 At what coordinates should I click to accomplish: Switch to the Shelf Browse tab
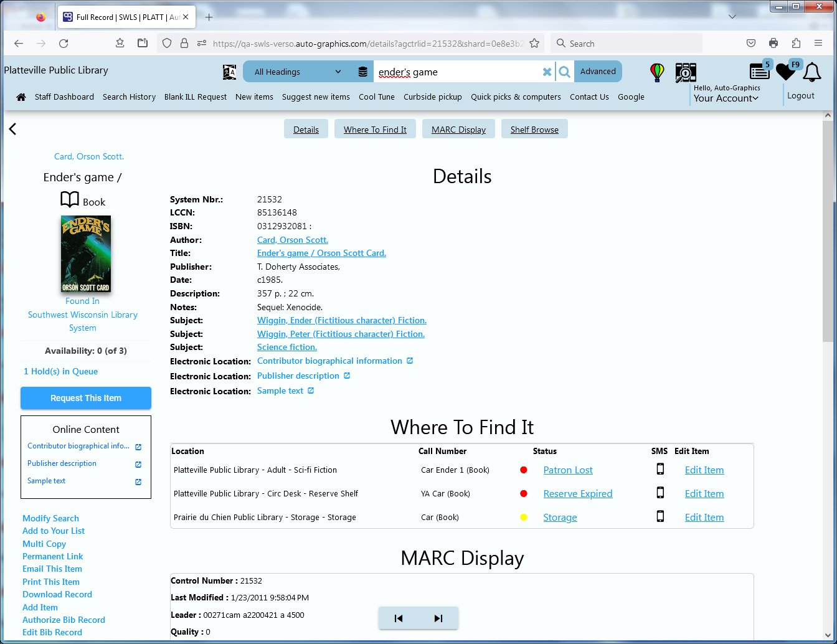tap(534, 130)
